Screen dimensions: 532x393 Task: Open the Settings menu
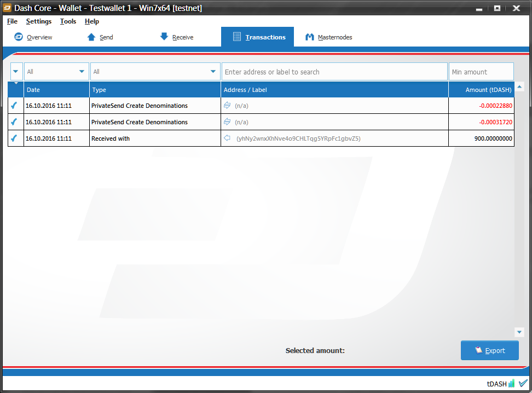pos(39,21)
